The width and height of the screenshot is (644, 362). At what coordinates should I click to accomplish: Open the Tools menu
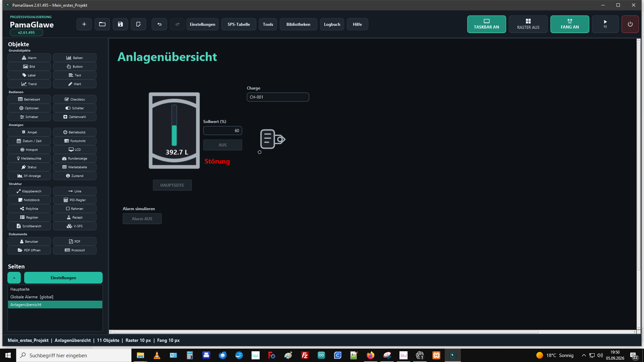[x=268, y=24]
